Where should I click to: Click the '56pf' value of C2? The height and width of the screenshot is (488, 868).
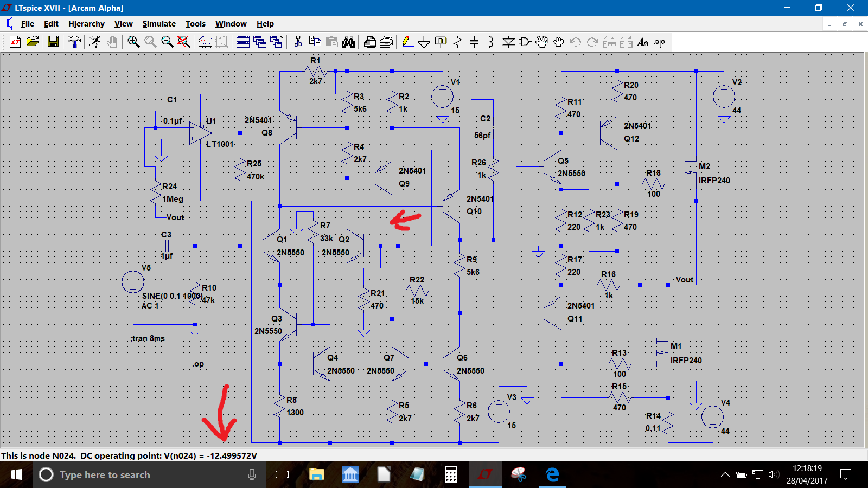click(x=482, y=136)
